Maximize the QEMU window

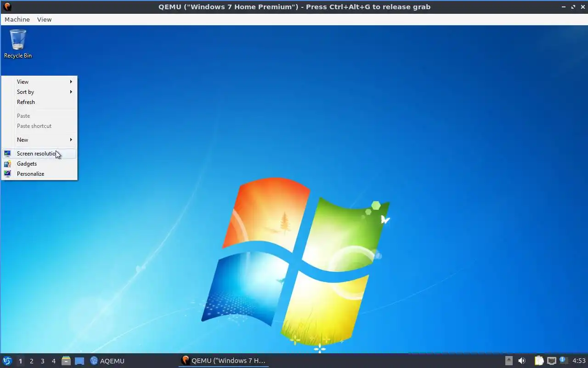point(573,7)
